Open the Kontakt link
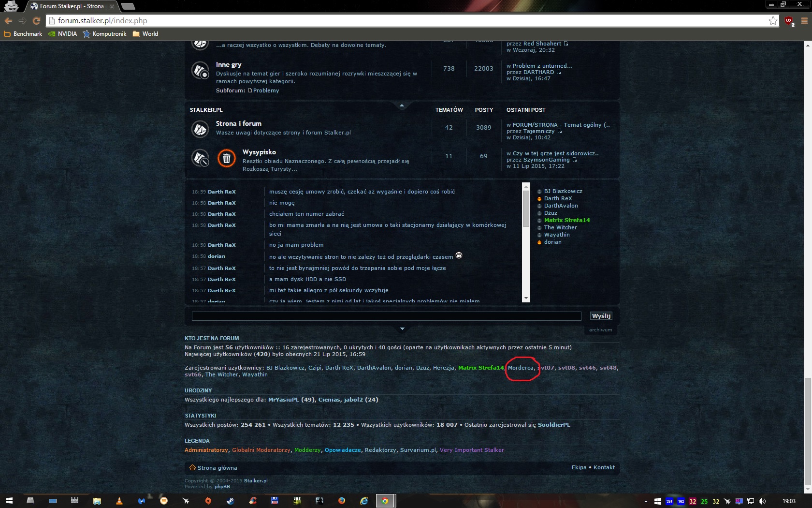 [604, 467]
